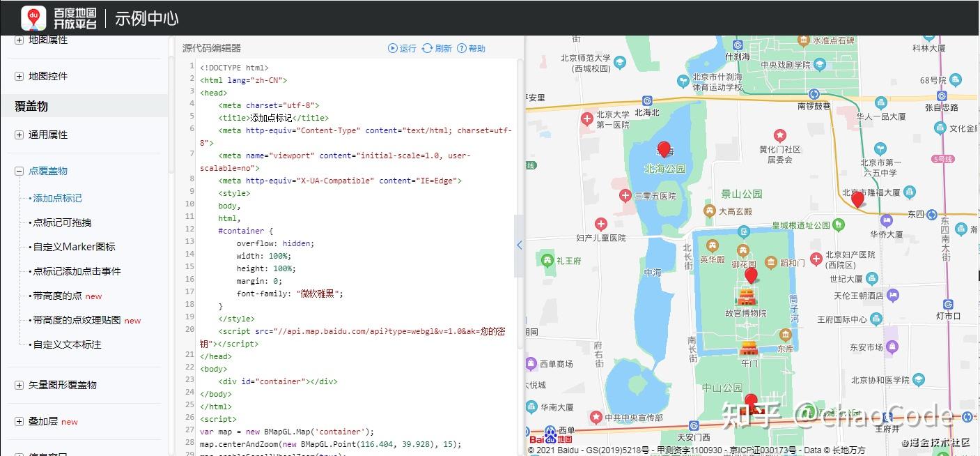Collapse the 点覆盖物 section
The height and width of the screenshot is (456, 980).
point(19,171)
